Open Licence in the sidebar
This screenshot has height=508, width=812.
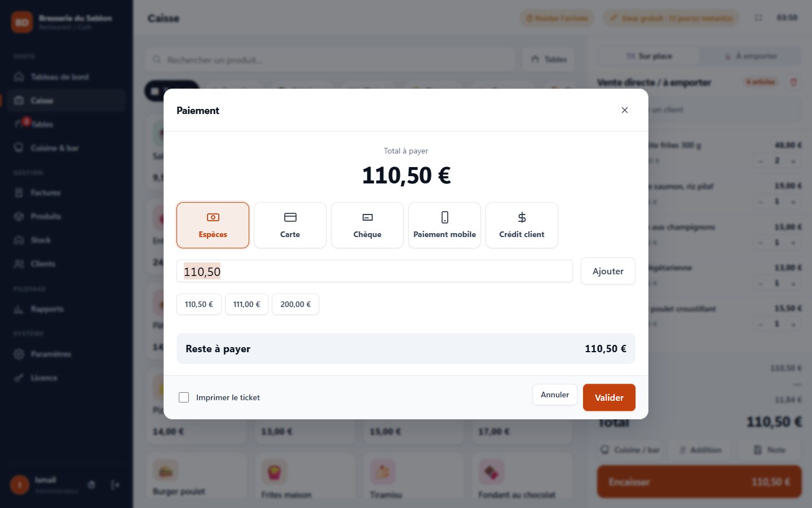click(x=67, y=378)
